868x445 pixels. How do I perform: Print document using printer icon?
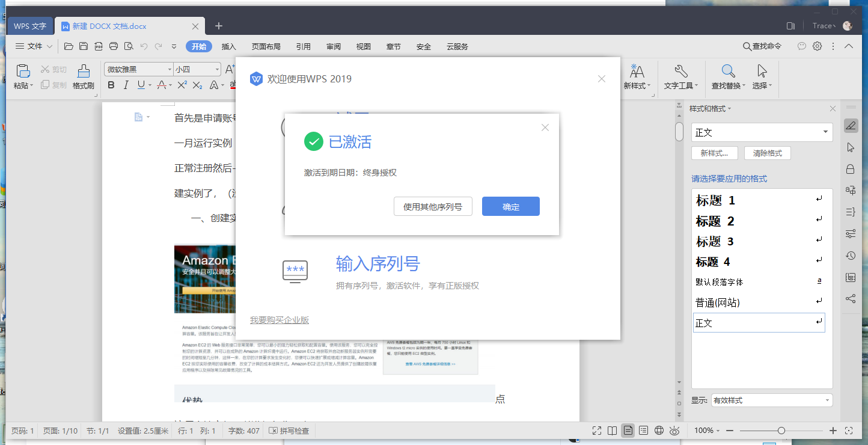pos(114,46)
